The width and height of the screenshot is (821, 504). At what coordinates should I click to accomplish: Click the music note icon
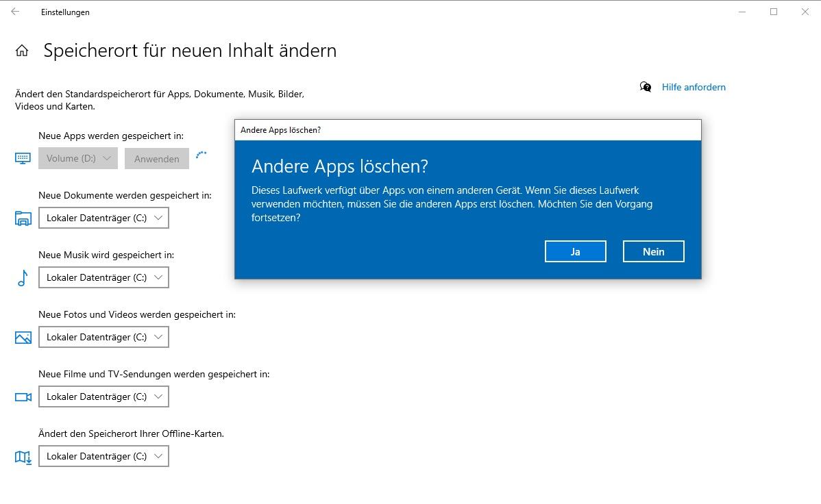point(23,278)
